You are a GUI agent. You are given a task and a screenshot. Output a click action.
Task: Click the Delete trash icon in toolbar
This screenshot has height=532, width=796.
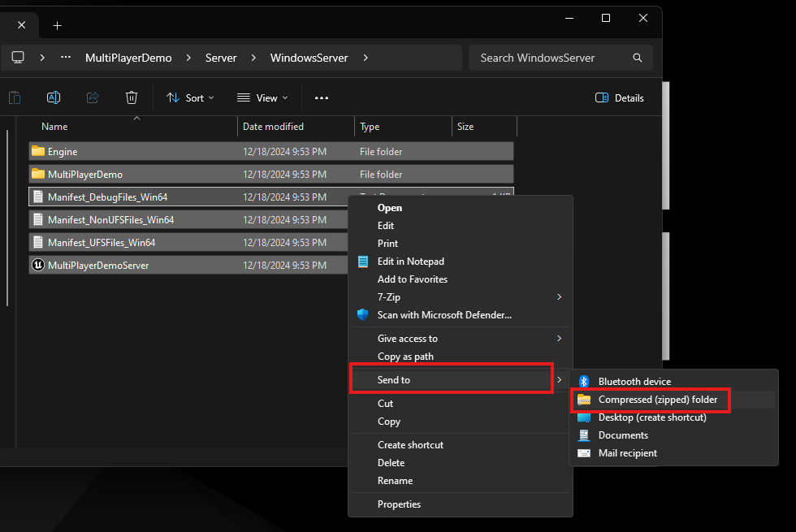[x=132, y=97]
